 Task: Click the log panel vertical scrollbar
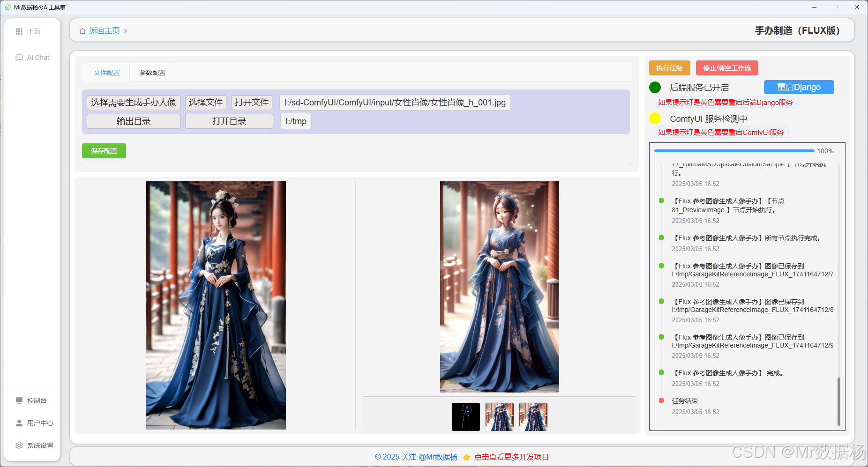pyautogui.click(x=838, y=401)
